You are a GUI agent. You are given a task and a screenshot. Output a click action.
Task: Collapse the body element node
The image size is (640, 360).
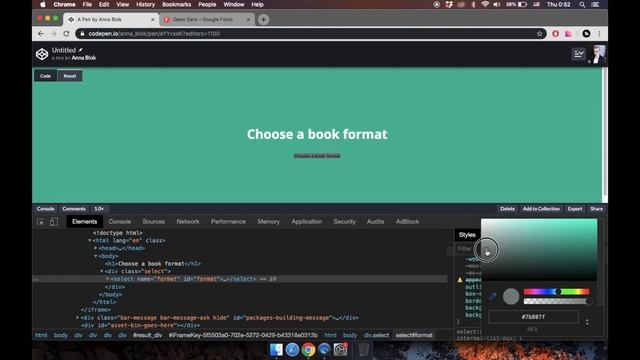point(96,256)
